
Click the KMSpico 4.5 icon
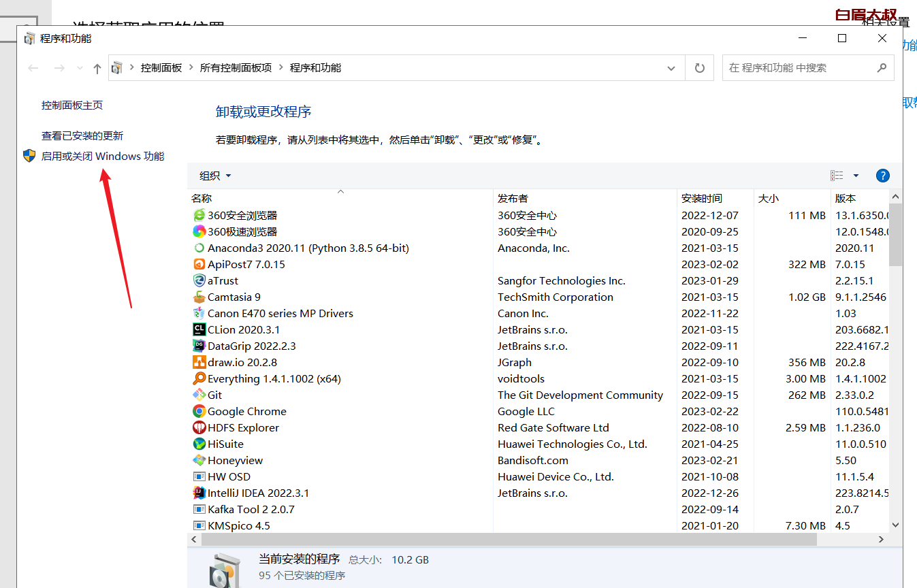pos(199,525)
